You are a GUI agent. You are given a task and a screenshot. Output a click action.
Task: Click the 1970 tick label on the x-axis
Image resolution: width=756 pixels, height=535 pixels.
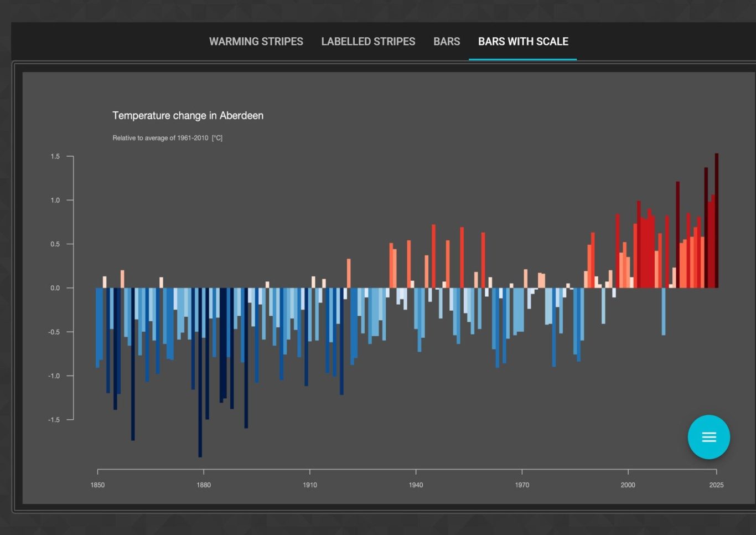click(x=522, y=485)
